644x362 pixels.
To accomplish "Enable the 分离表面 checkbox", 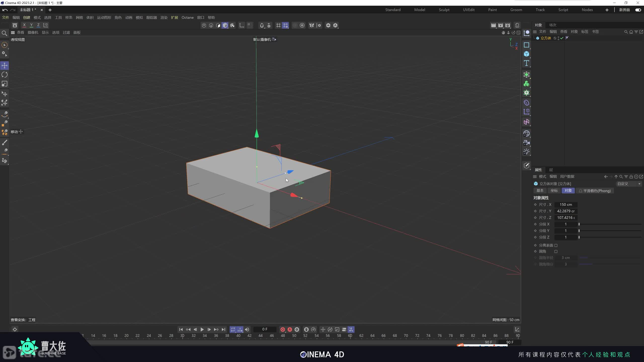I will [556, 245].
